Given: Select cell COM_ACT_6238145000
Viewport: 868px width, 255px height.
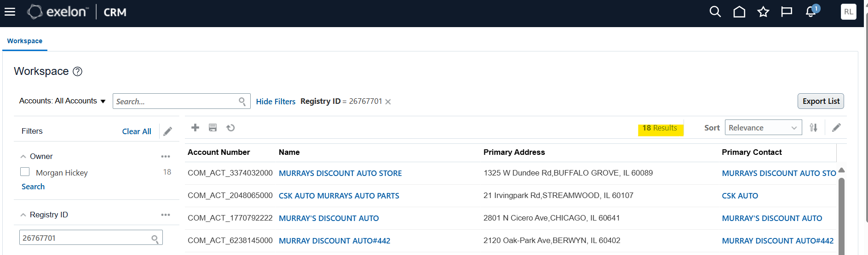Looking at the screenshot, I should point(230,240).
